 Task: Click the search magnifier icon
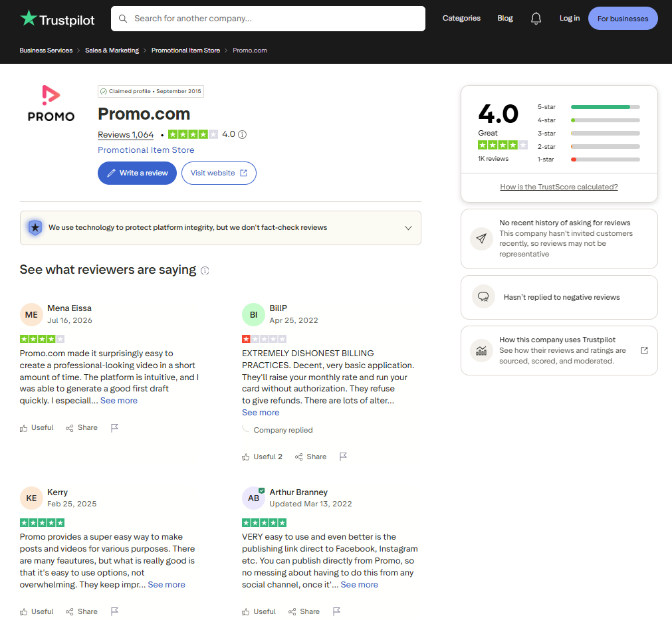point(123,19)
